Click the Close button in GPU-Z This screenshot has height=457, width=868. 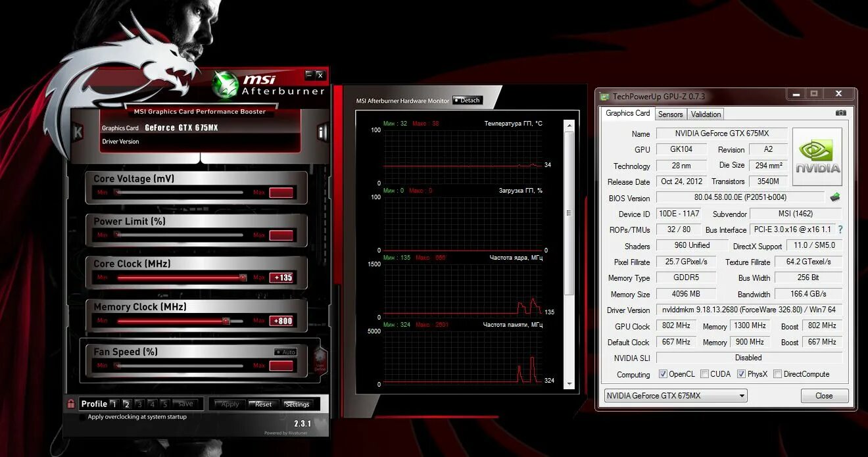(824, 396)
